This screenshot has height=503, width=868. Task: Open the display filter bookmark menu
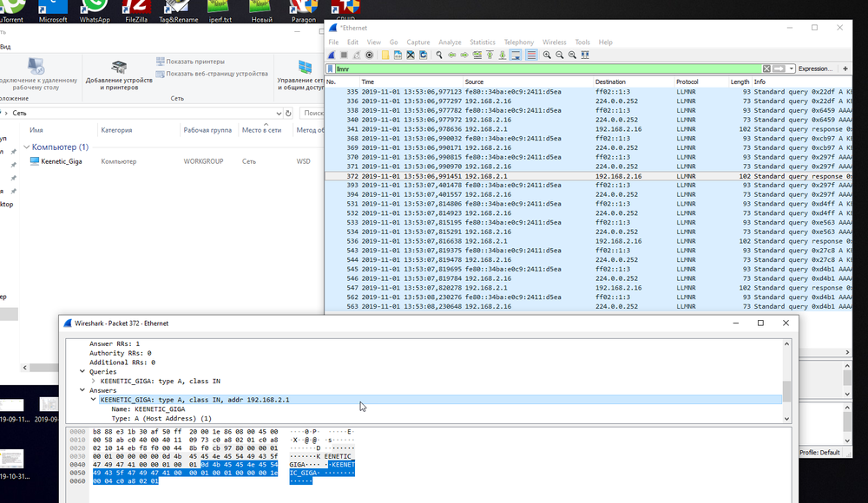pyautogui.click(x=331, y=69)
